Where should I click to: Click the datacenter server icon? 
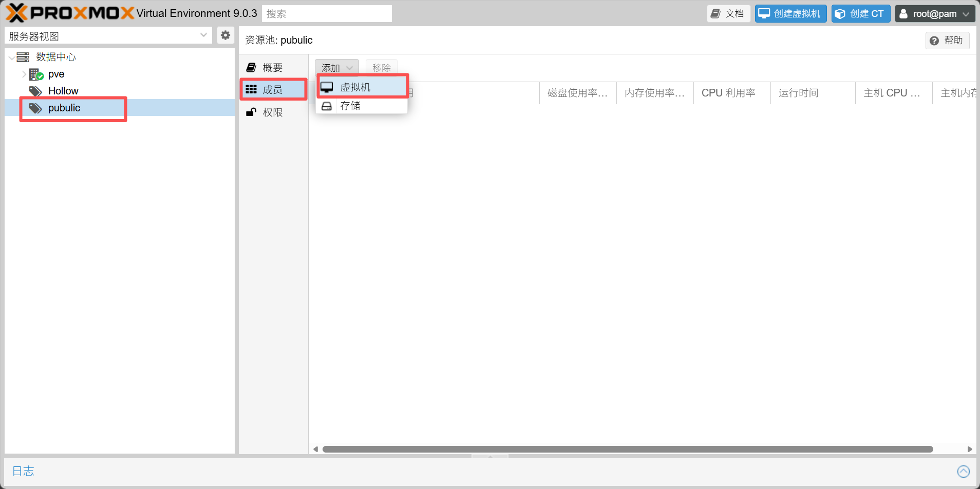[23, 57]
